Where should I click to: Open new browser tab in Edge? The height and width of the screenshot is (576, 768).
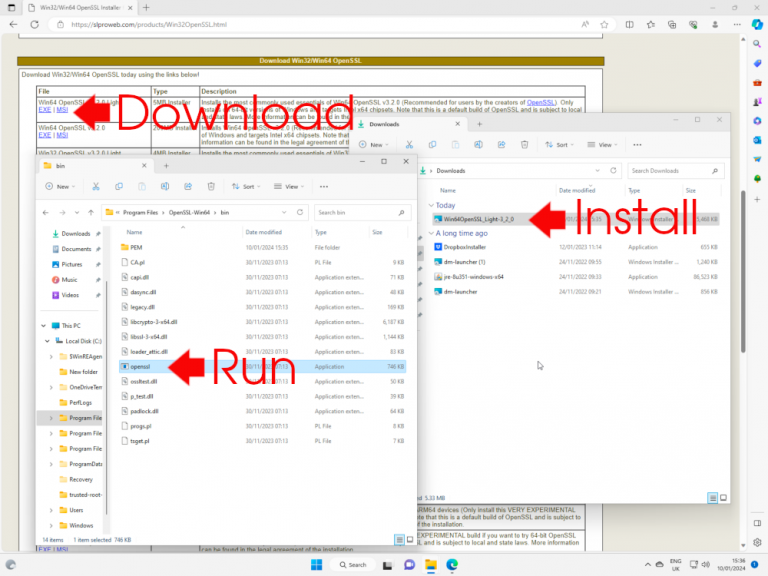[x=146, y=8]
